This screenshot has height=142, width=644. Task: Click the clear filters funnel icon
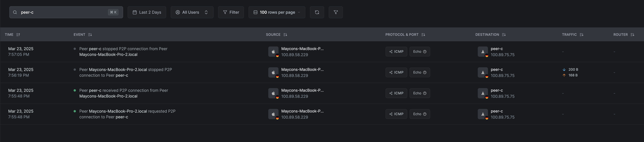tap(335, 12)
